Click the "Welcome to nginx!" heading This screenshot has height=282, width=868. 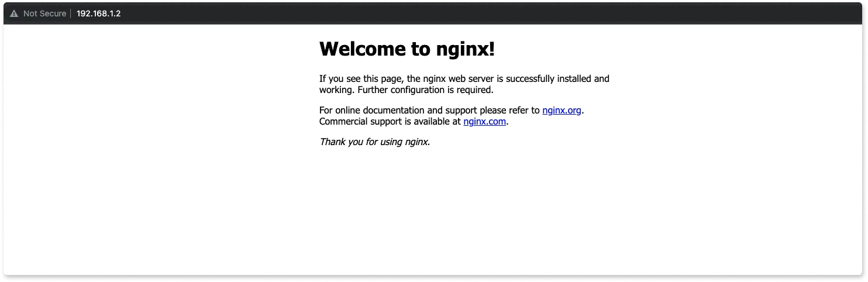(x=407, y=49)
